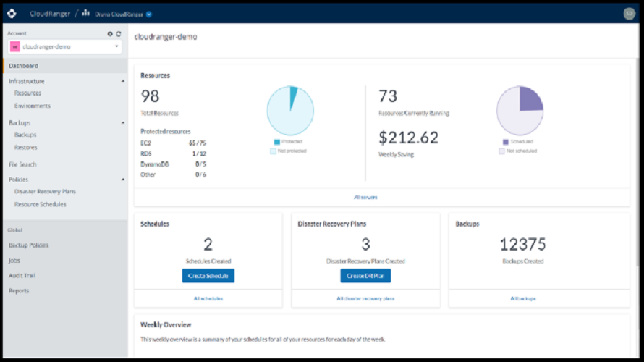Viewport: 644px width, 362px height.
Task: Collapse the Backups section arrow
Action: pos(123,123)
